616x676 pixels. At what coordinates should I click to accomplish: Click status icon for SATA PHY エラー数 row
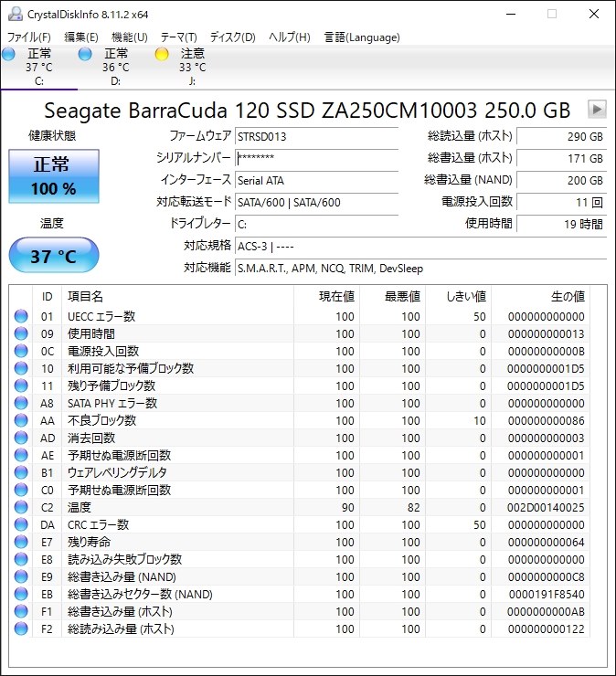coord(21,403)
